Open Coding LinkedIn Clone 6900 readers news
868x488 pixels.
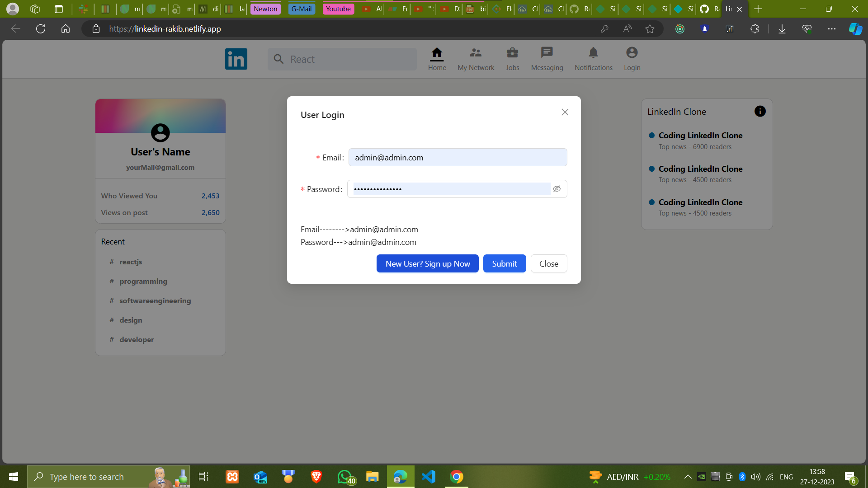(x=700, y=141)
